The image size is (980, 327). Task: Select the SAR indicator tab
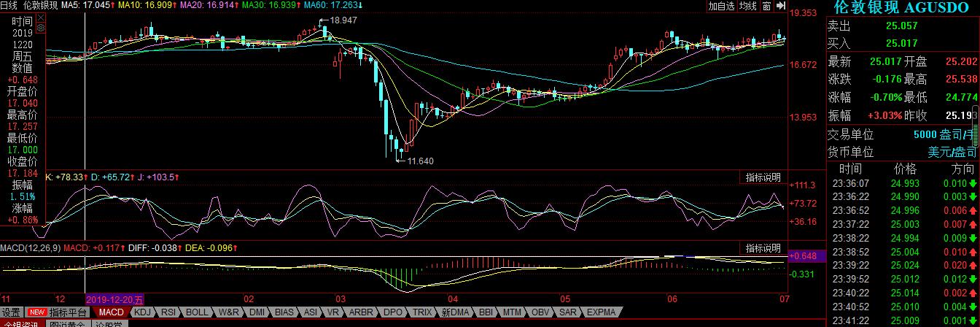pyautogui.click(x=569, y=312)
